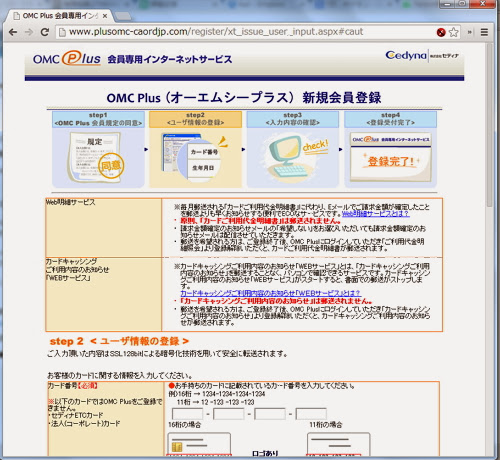The width and height of the screenshot is (500, 460).
Task: Show hidden extensions chevron button
Action: click(470, 32)
